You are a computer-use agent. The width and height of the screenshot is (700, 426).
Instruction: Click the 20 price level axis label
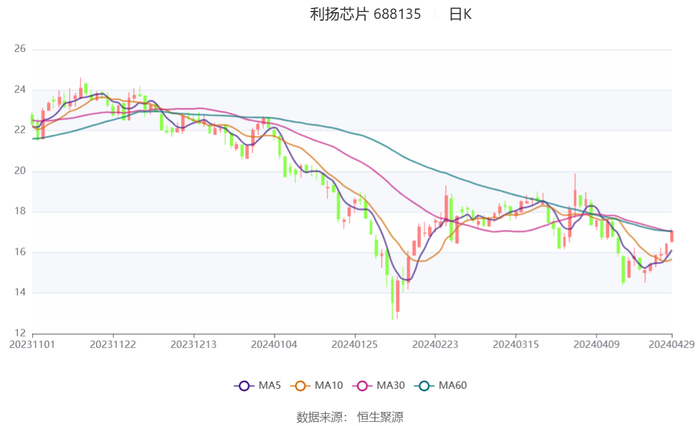(19, 170)
